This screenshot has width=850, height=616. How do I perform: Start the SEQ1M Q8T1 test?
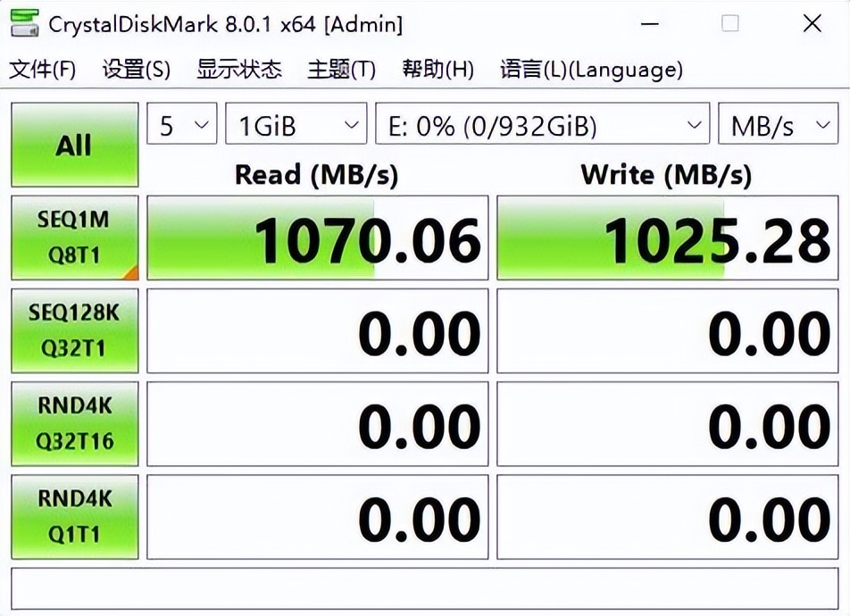(x=74, y=237)
